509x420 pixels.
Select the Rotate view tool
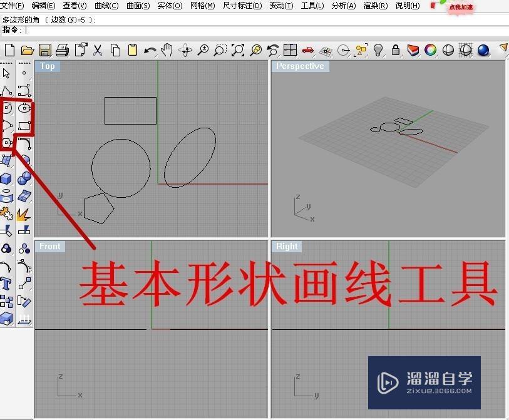[186, 50]
